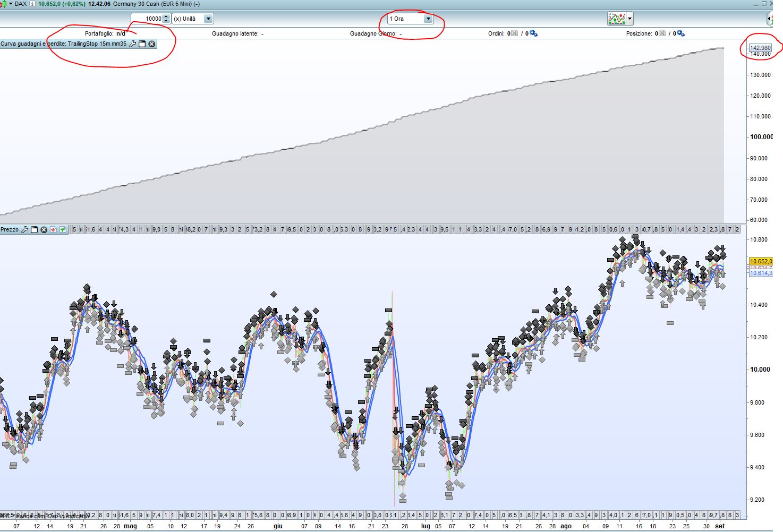Viewport: 783px width, 532px height.
Task: Click the 'giu' month label on time axis
Action: coord(278,526)
